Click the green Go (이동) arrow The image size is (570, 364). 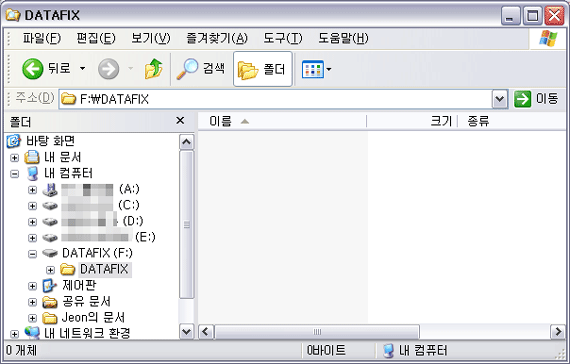coord(522,99)
